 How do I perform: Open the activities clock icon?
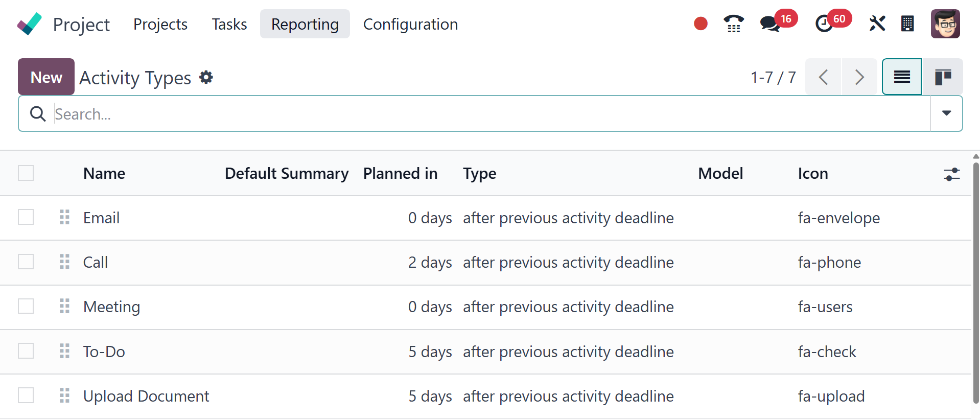tap(824, 24)
